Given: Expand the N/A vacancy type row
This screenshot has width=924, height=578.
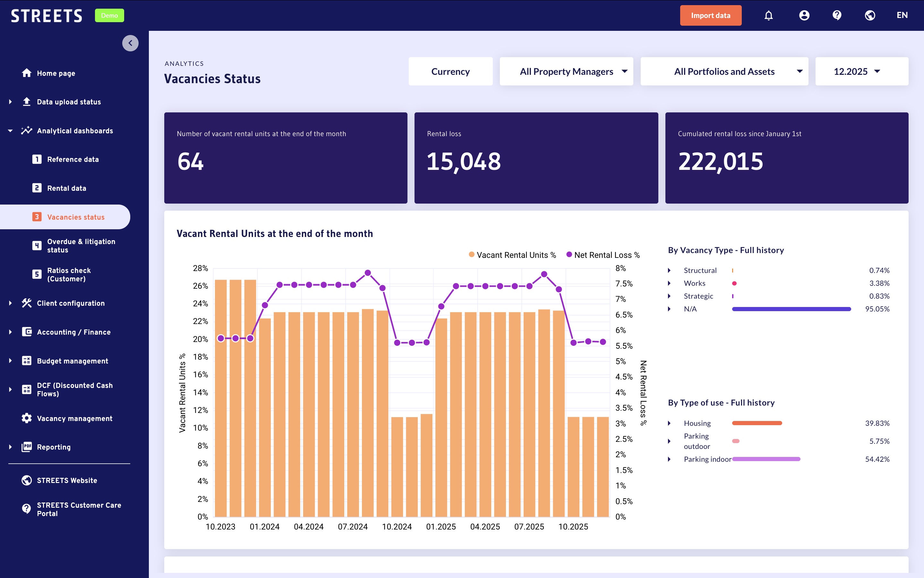Looking at the screenshot, I should tap(669, 309).
